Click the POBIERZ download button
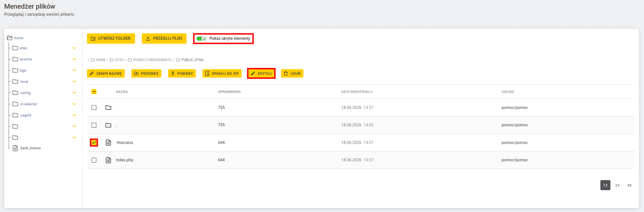Image resolution: width=644 pixels, height=212 pixels. [182, 73]
